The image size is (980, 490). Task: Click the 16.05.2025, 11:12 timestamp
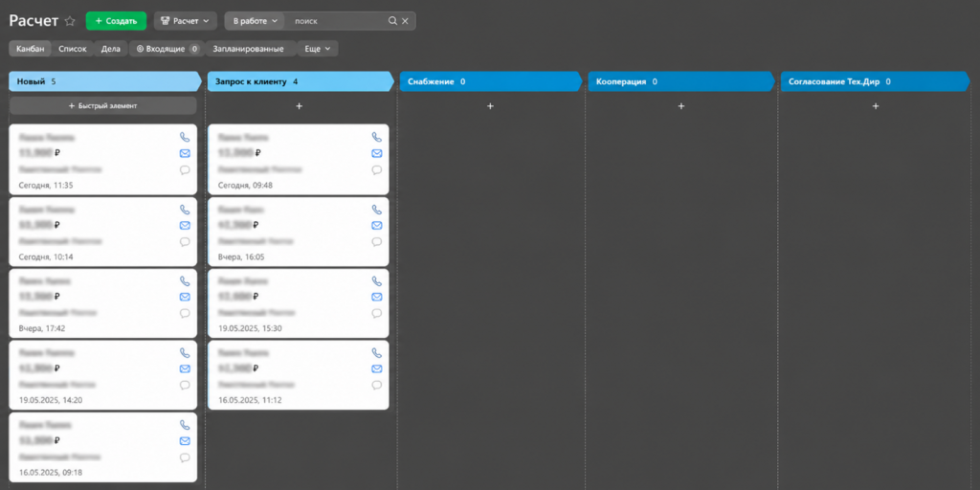click(250, 400)
